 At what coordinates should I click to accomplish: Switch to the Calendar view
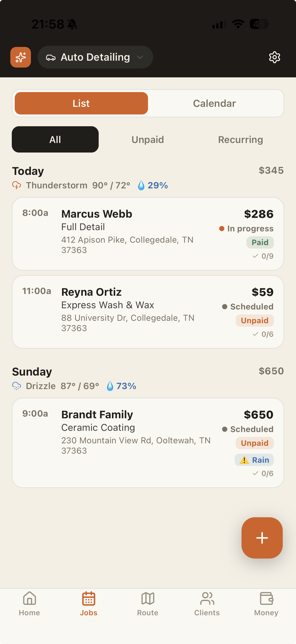click(214, 103)
